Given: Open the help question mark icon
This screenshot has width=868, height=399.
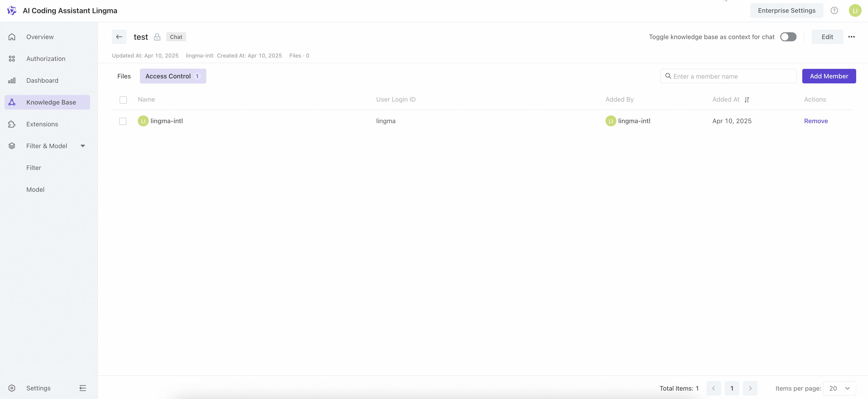Looking at the screenshot, I should pyautogui.click(x=834, y=10).
